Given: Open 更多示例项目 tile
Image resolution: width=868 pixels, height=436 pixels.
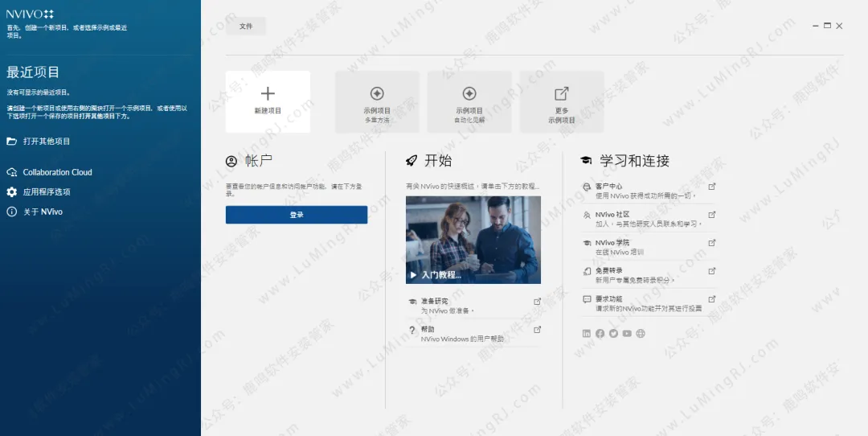Looking at the screenshot, I should [x=562, y=101].
